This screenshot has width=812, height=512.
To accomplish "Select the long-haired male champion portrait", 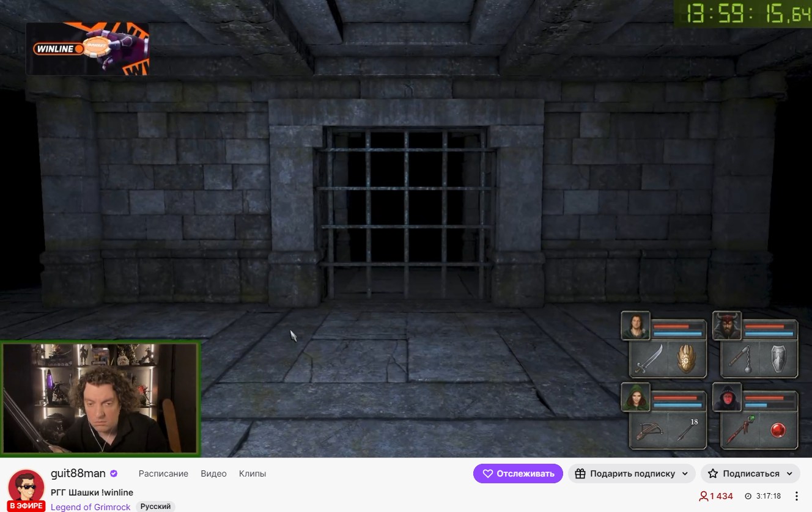I will pos(635,326).
